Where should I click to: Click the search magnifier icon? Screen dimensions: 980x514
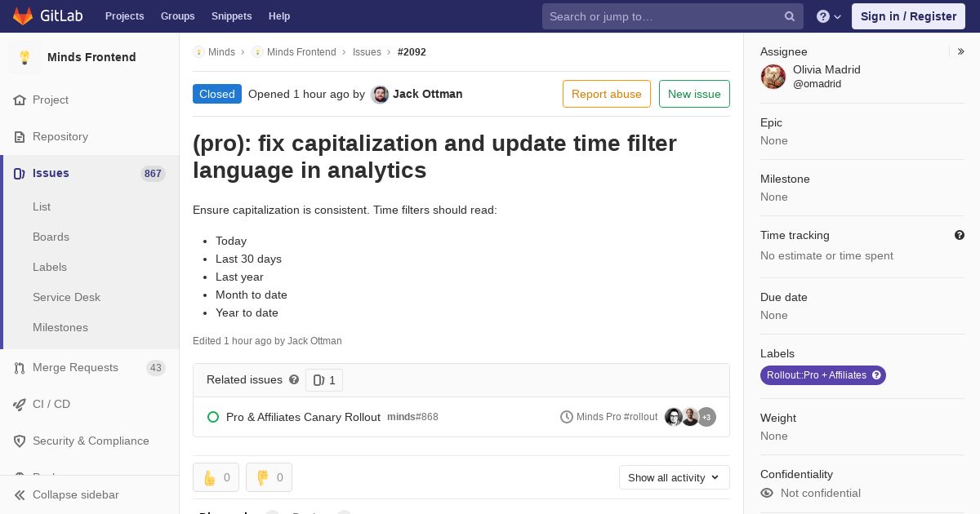790,16
